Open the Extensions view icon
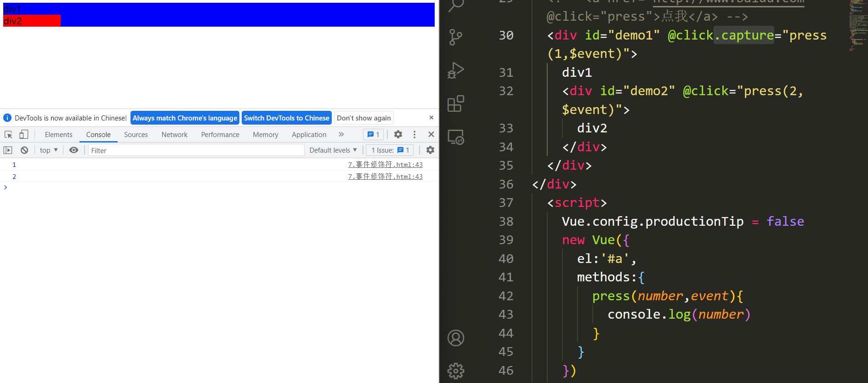This screenshot has height=383, width=868. coord(456,103)
